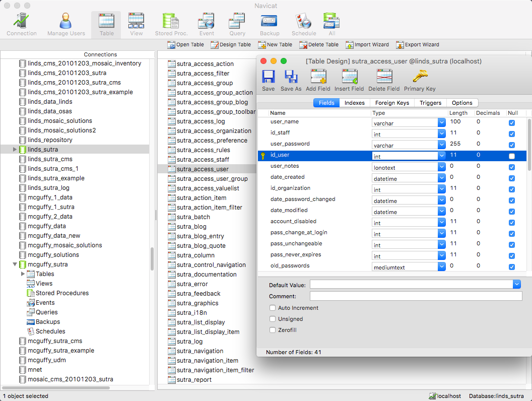Toggle Null checkbox for date_created field
Image resolution: width=532 pixels, height=401 pixels.
[x=512, y=178]
